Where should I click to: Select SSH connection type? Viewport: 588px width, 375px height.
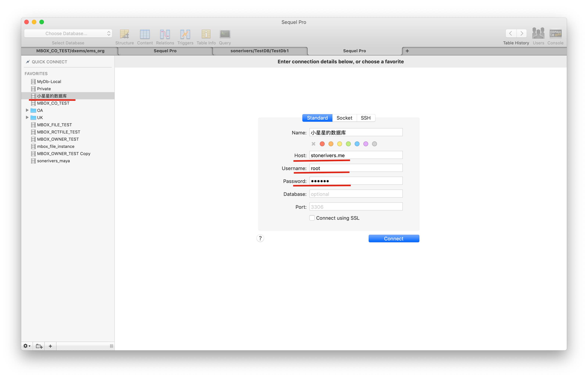(x=366, y=118)
